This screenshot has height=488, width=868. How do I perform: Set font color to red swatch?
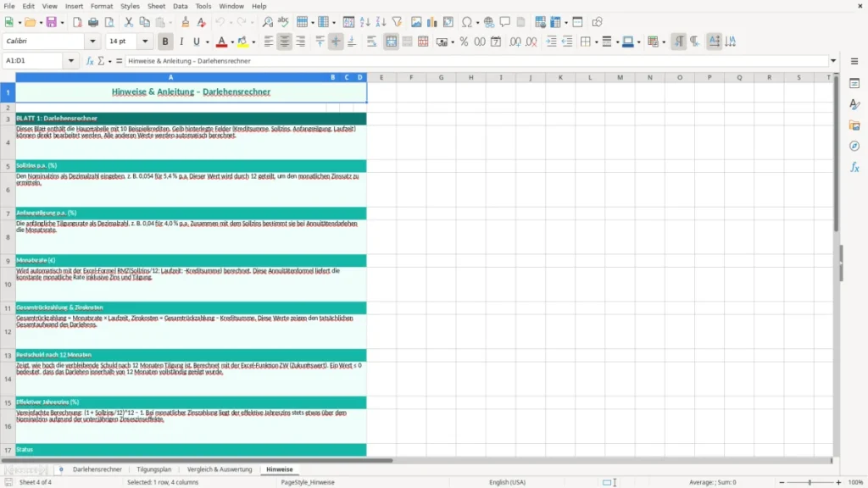[x=221, y=42]
